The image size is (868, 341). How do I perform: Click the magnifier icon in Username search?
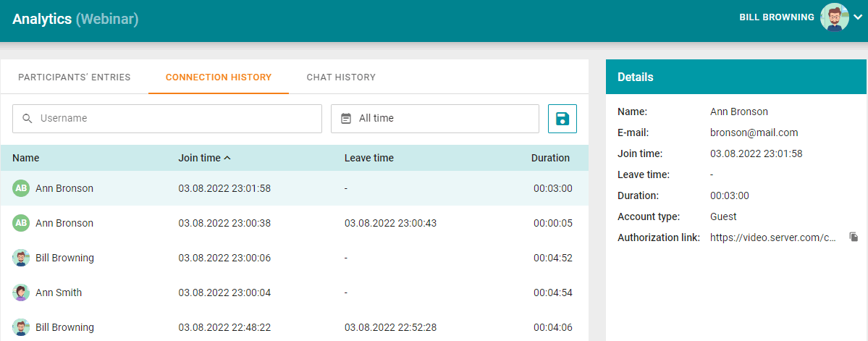click(28, 119)
